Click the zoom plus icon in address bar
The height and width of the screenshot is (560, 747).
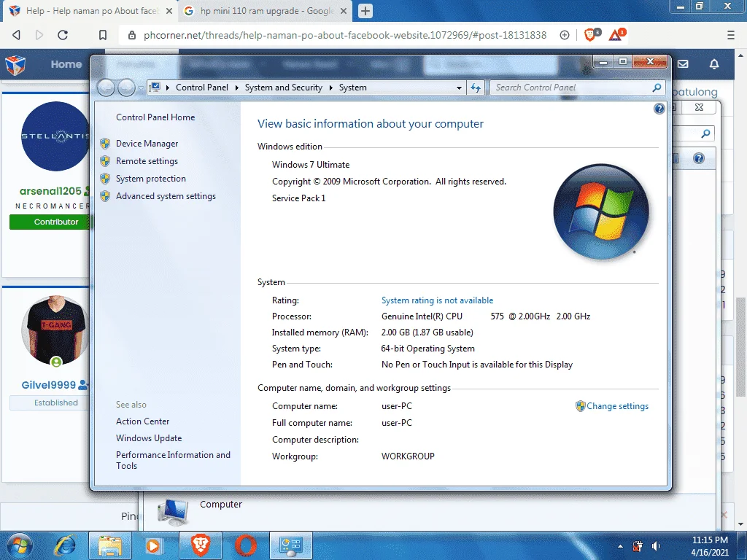point(565,35)
